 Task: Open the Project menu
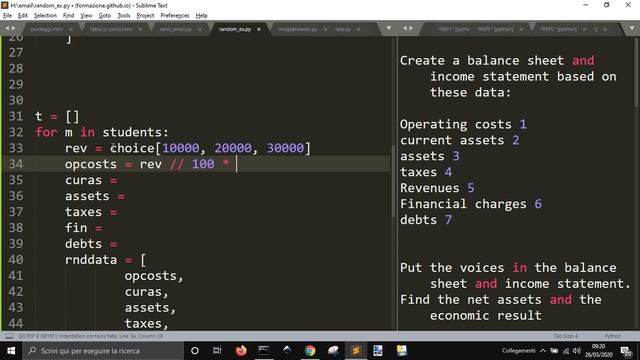click(145, 16)
